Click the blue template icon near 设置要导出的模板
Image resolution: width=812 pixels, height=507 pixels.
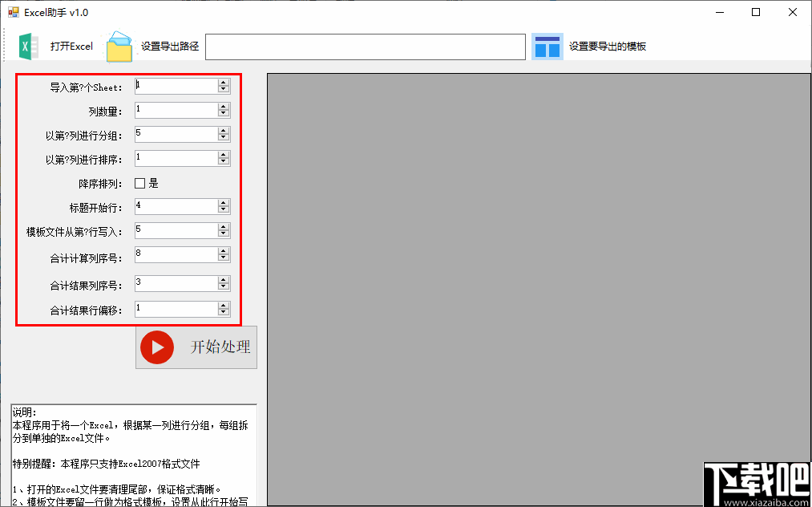tap(547, 46)
